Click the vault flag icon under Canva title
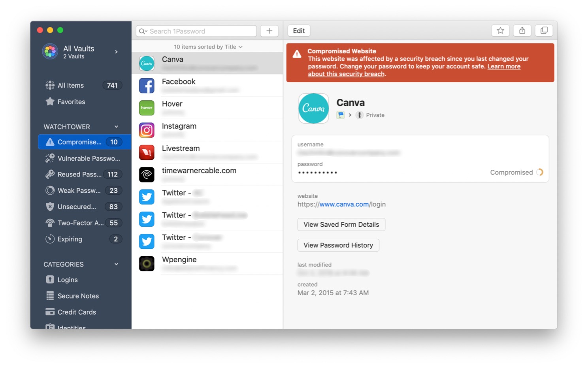 [x=340, y=115]
